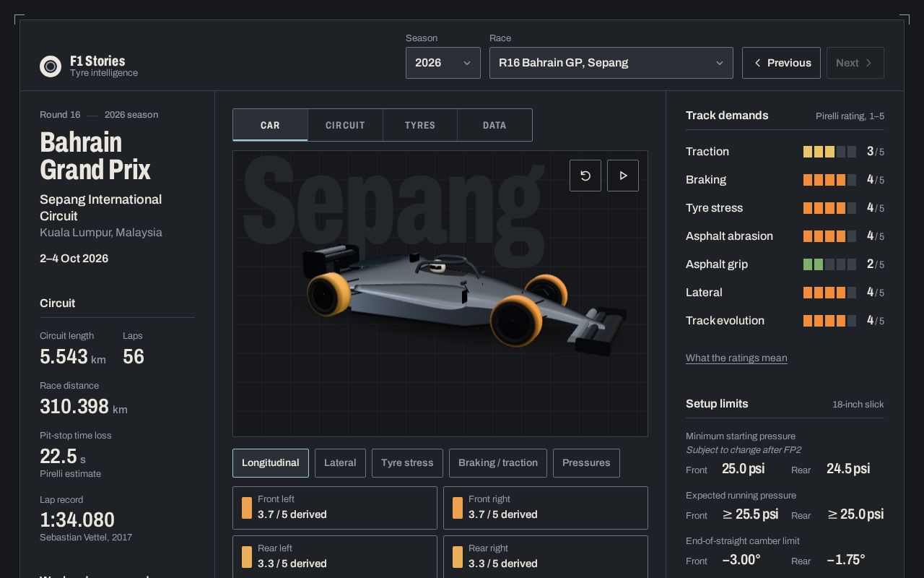Click the rear camber limit −1.75°
The height and width of the screenshot is (578, 924).
click(846, 560)
